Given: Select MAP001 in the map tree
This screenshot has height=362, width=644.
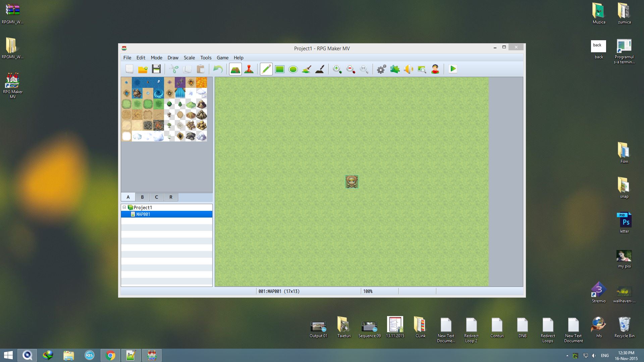Looking at the screenshot, I should tap(167, 214).
